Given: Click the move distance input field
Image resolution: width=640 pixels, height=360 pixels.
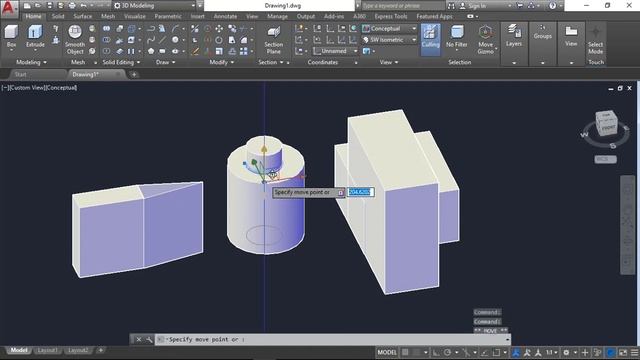Looking at the screenshot, I should click(x=360, y=192).
